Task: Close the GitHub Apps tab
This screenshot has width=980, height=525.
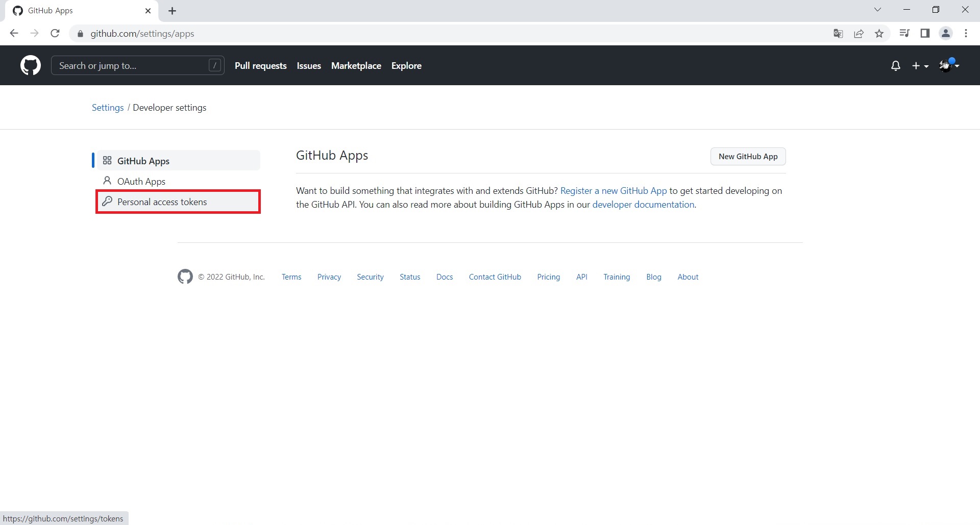Action: (148, 11)
